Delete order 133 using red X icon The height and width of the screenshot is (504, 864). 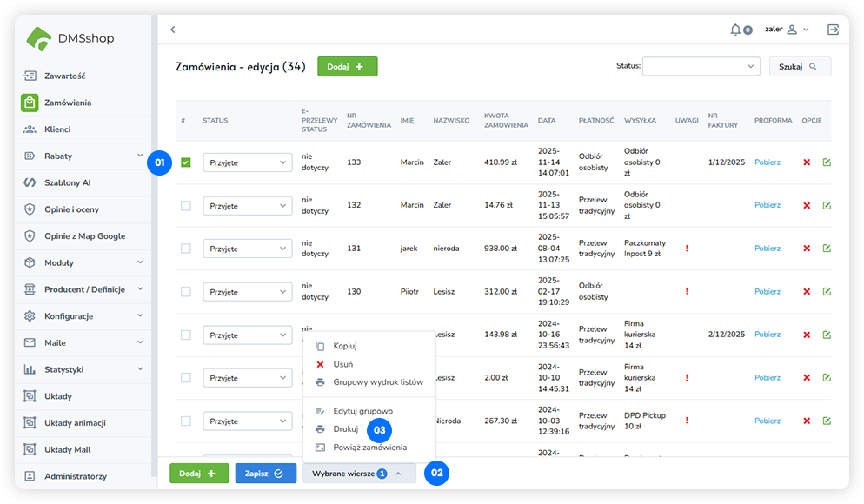807,162
